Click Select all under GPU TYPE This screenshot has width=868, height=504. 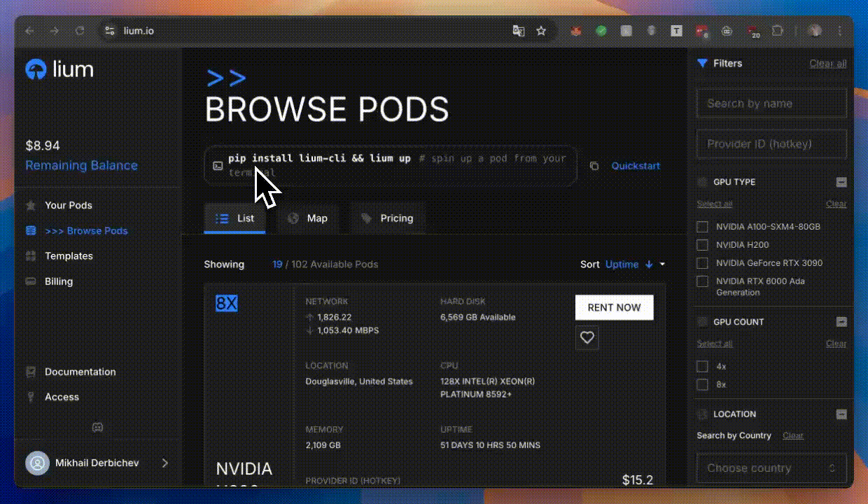pos(714,204)
